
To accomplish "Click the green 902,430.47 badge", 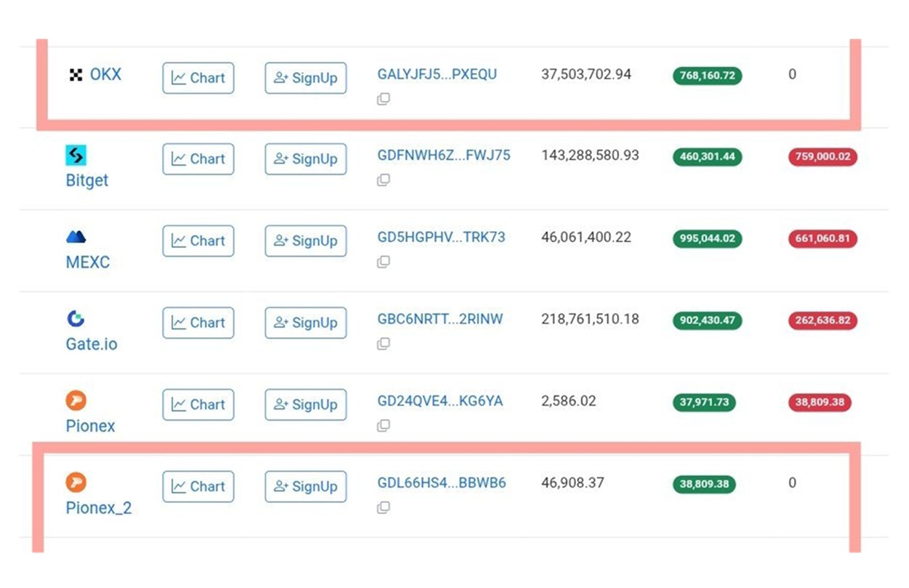I will point(707,321).
